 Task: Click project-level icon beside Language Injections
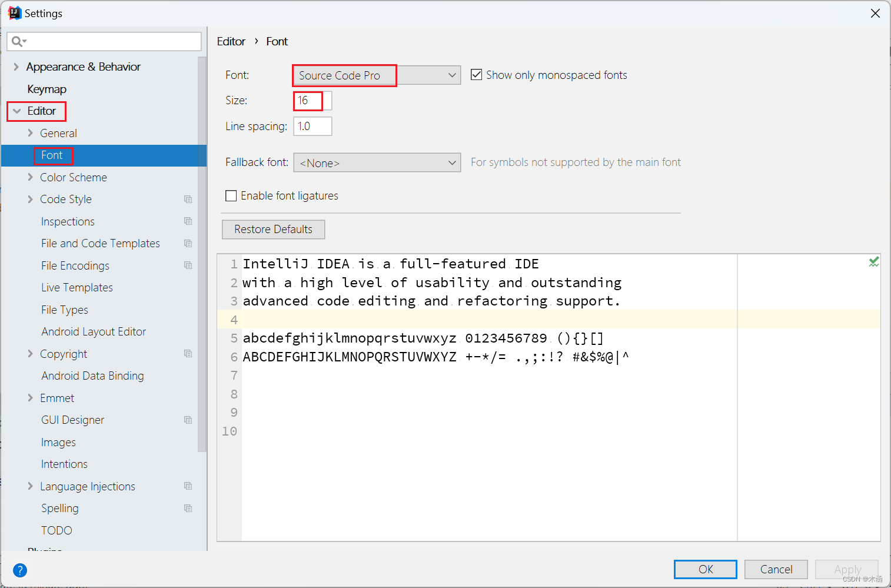coord(188,486)
